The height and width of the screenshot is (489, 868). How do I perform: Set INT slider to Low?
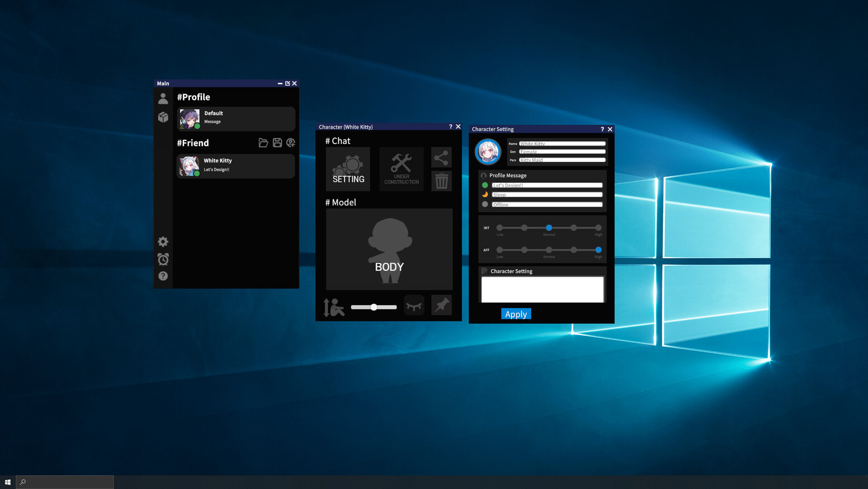[x=499, y=228]
